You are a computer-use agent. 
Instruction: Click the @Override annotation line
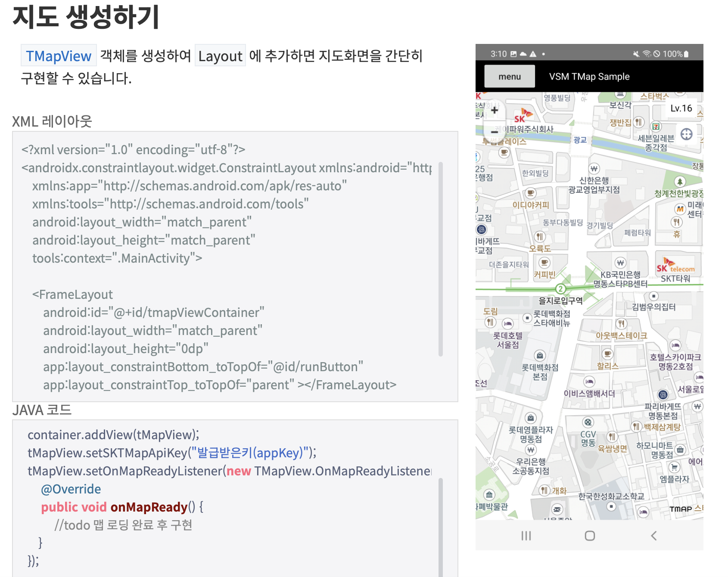point(71,489)
